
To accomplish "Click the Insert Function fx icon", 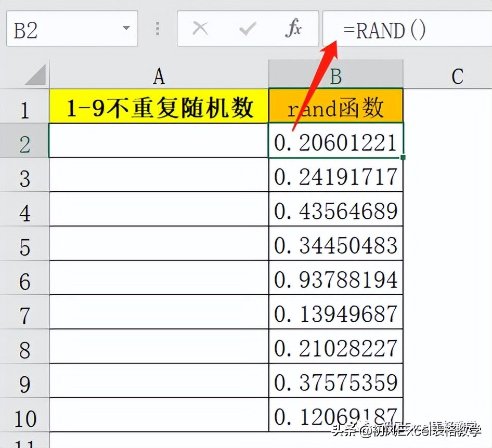I will (x=294, y=29).
